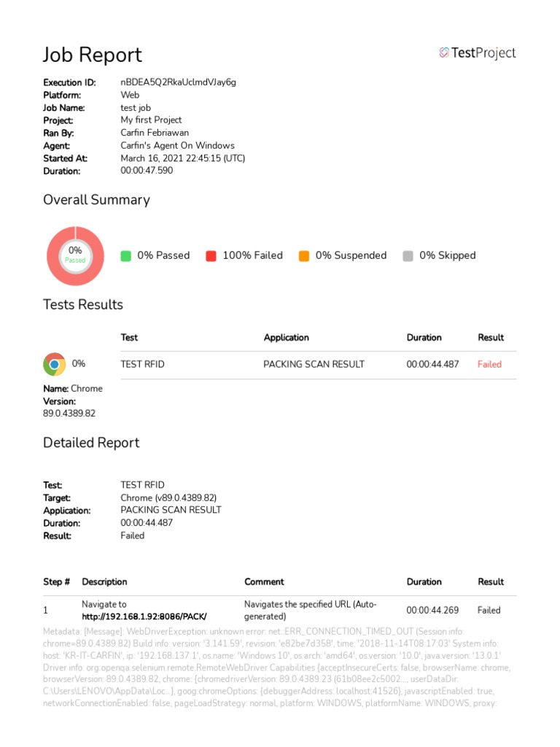Click agent Carfin's Agent On Windows
The height and width of the screenshot is (747, 560).
point(177,145)
